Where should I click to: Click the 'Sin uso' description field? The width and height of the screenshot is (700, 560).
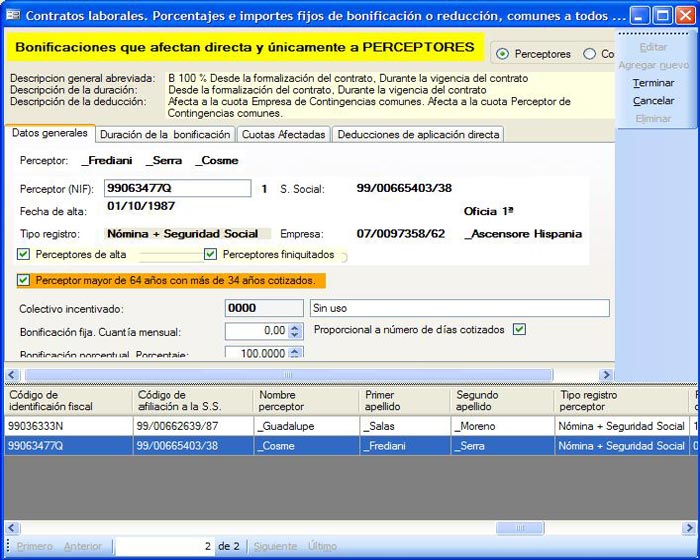458,309
